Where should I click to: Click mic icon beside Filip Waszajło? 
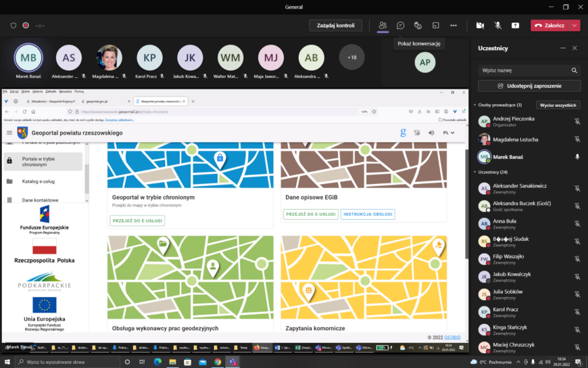(x=577, y=258)
